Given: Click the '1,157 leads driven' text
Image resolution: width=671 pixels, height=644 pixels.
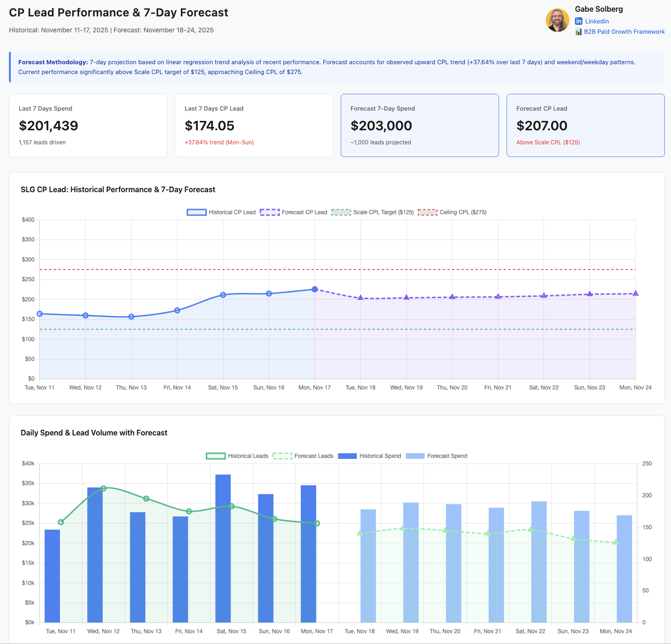Looking at the screenshot, I should coord(42,142).
